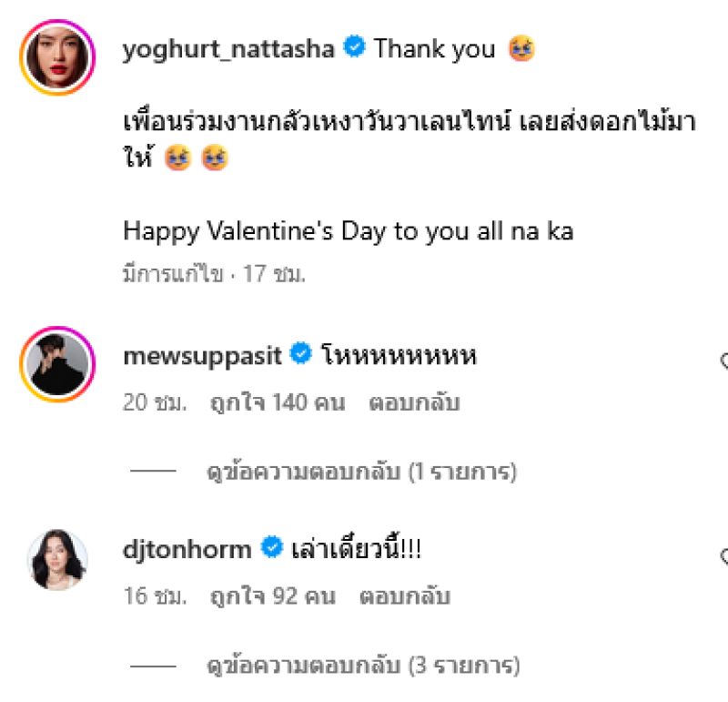Viewport: 728px width, 702px height.
Task: Visit the djtonhorm username link
Action: [187, 550]
